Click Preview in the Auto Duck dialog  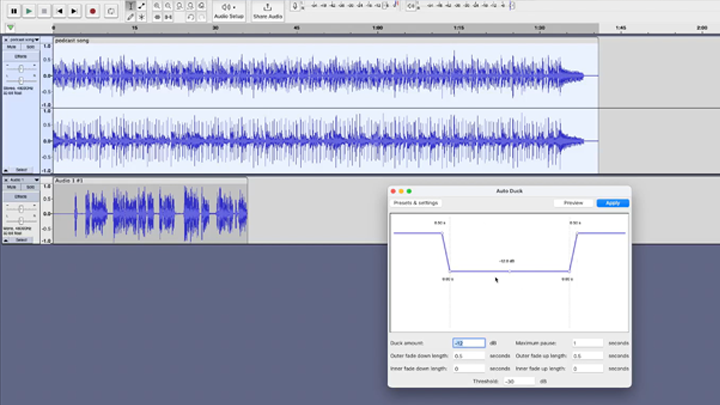click(573, 203)
